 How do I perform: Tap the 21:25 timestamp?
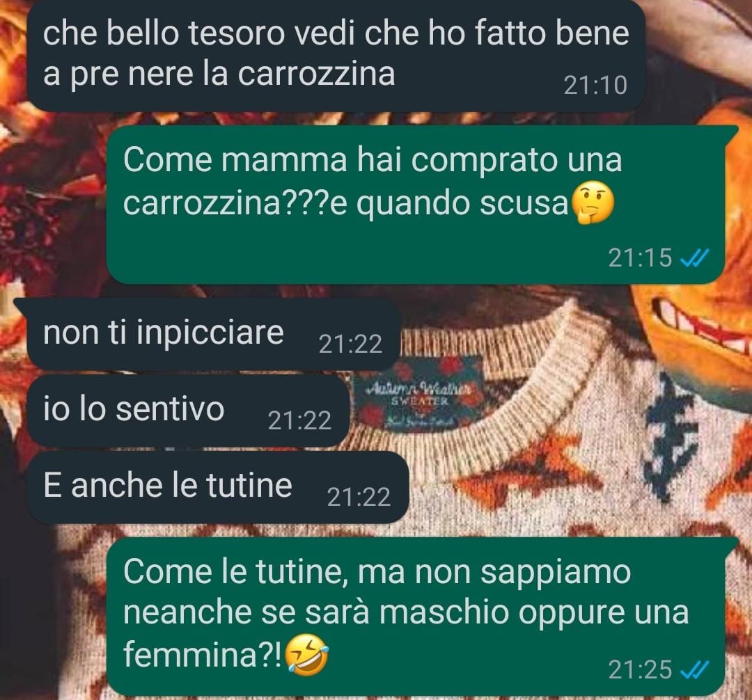640,670
